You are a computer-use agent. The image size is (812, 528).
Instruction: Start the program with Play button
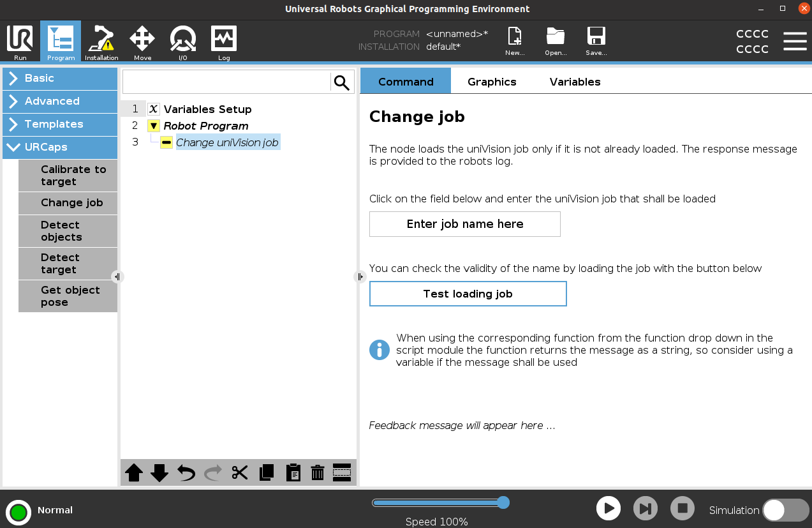click(609, 509)
